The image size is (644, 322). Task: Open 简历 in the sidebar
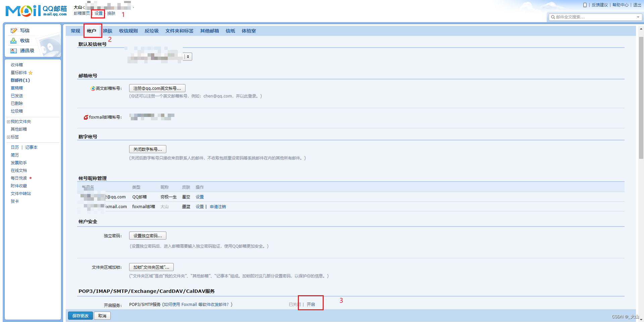coord(15,155)
